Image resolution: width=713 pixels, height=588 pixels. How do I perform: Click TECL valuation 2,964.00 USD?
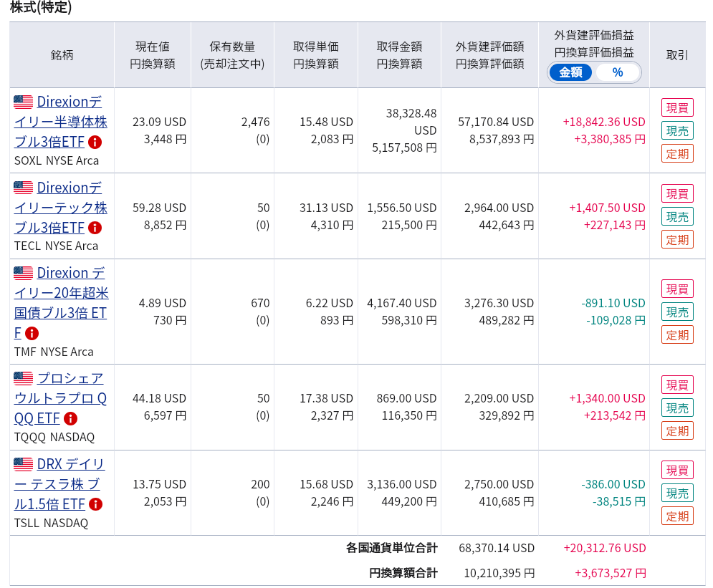pyautogui.click(x=499, y=208)
